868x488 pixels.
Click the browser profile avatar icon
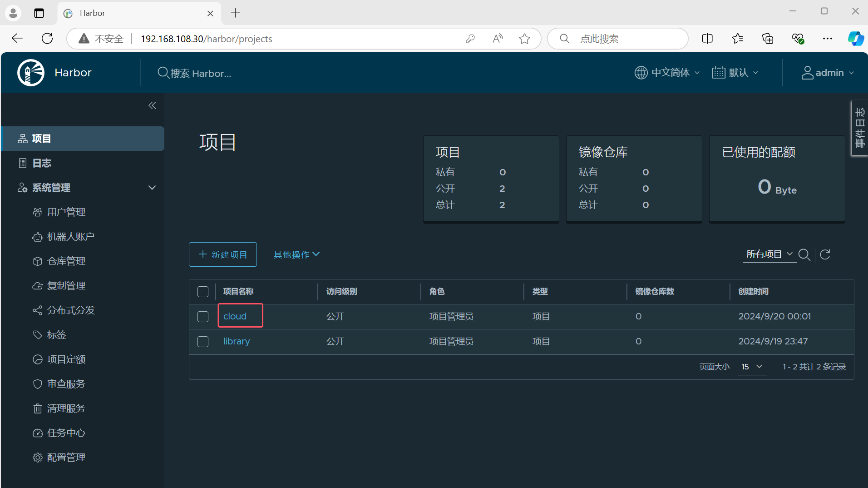[x=13, y=13]
